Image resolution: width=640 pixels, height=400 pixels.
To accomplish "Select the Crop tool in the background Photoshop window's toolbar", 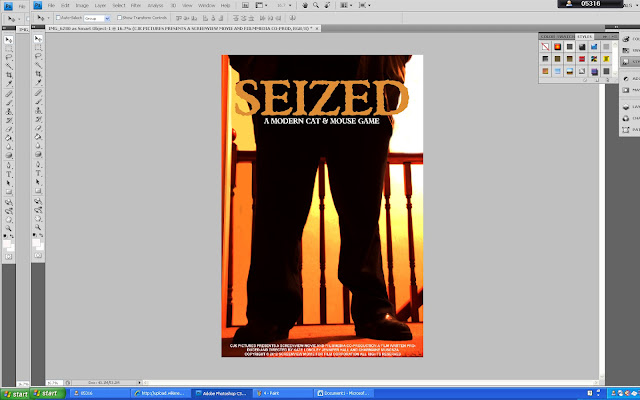I will point(9,75).
